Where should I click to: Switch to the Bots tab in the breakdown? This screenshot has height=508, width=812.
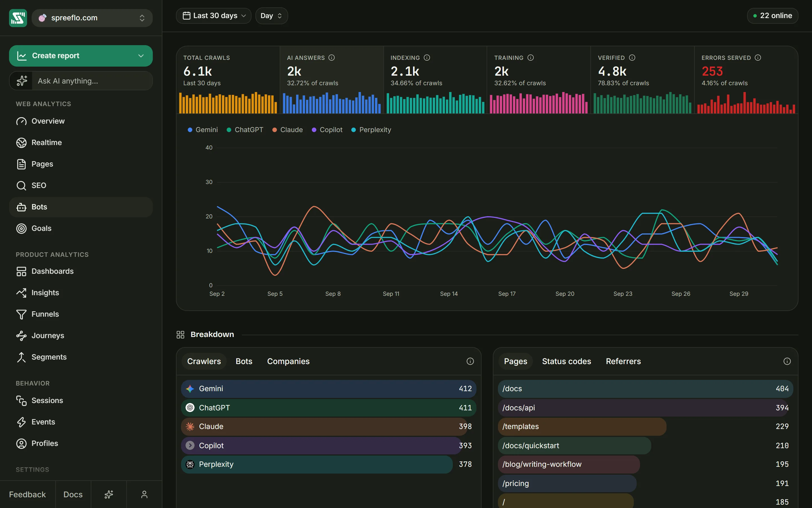(244, 361)
